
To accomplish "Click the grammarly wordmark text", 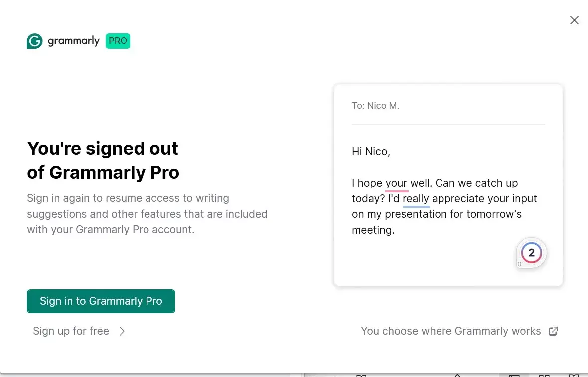I will pos(74,41).
